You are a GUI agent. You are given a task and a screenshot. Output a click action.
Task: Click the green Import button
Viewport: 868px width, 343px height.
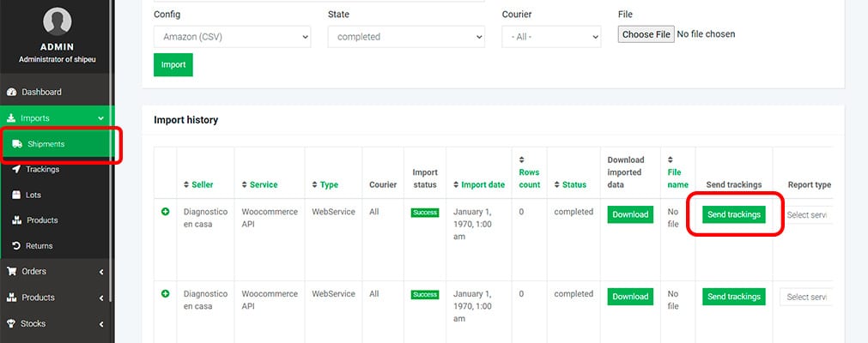(x=173, y=64)
